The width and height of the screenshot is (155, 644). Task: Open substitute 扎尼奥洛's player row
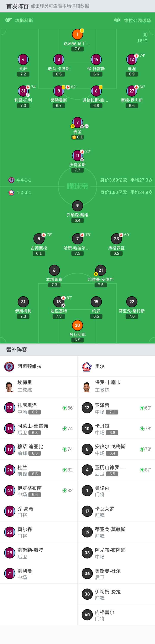pos(39,408)
